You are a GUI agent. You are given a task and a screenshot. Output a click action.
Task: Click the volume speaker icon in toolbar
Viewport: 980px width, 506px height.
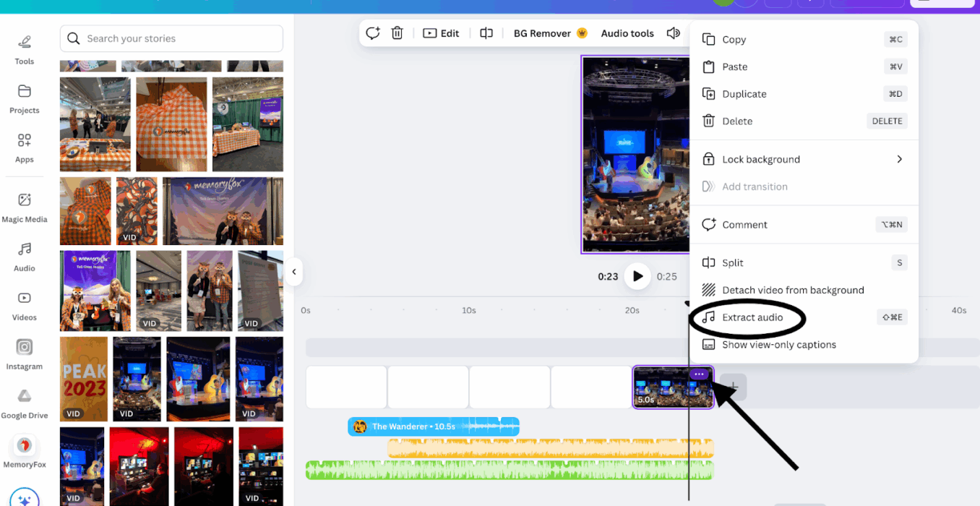pyautogui.click(x=673, y=33)
